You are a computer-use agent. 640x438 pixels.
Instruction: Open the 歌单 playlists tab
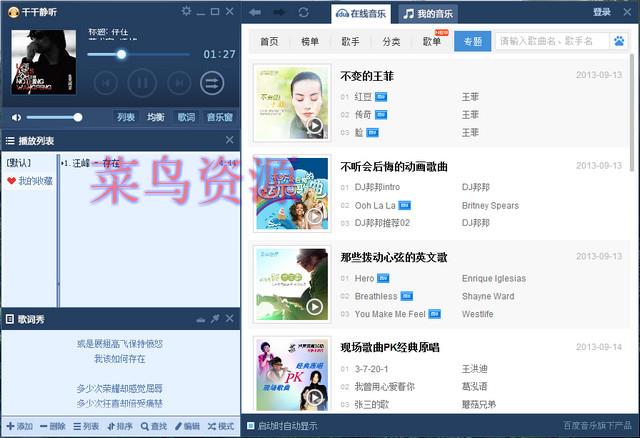(x=432, y=41)
